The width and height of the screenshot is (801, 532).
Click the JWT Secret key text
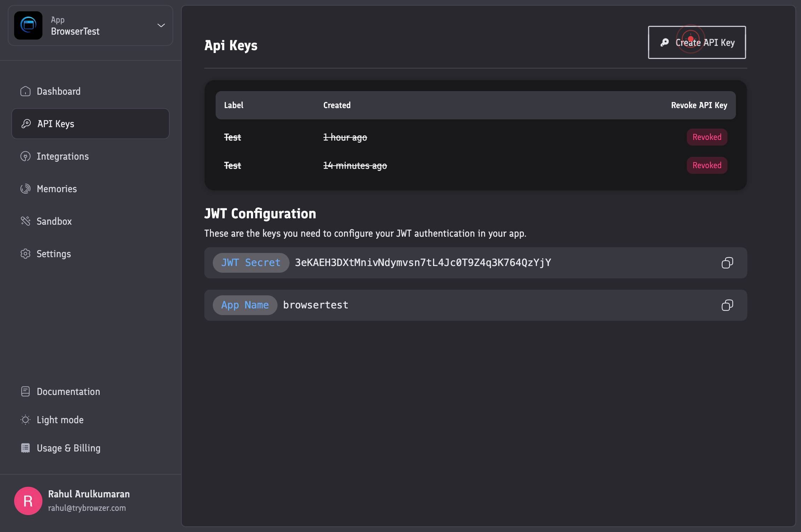coord(423,263)
